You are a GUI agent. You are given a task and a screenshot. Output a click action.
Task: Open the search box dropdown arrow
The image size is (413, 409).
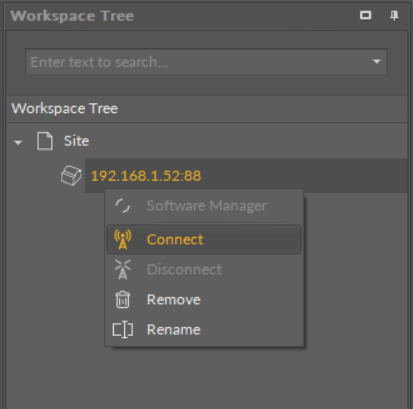point(377,62)
